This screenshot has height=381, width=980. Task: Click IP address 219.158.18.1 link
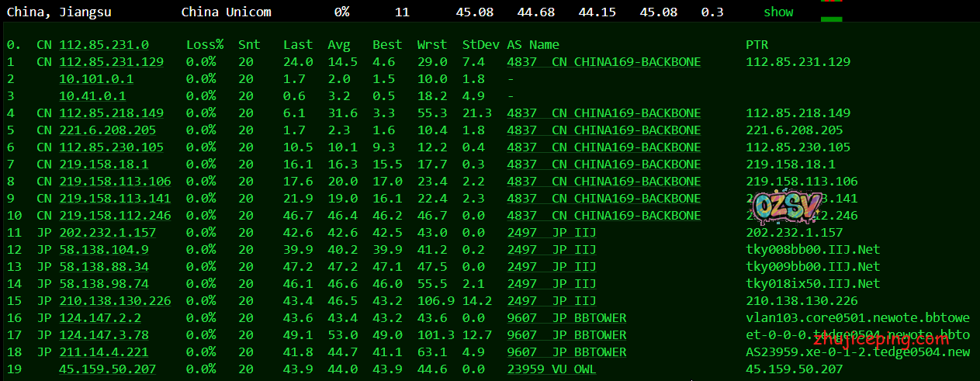(x=103, y=165)
